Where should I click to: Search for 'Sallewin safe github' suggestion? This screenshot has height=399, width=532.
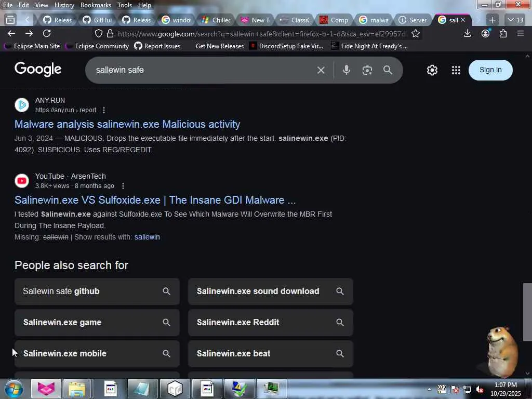click(97, 291)
